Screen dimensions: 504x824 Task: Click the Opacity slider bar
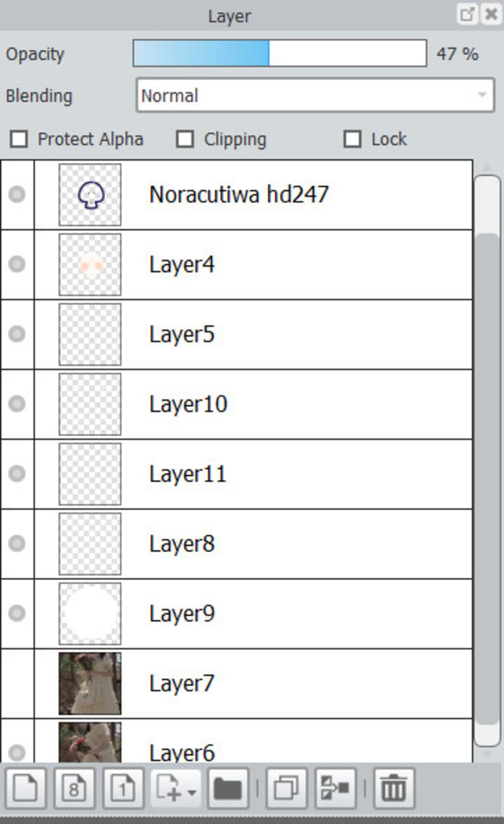pyautogui.click(x=279, y=53)
